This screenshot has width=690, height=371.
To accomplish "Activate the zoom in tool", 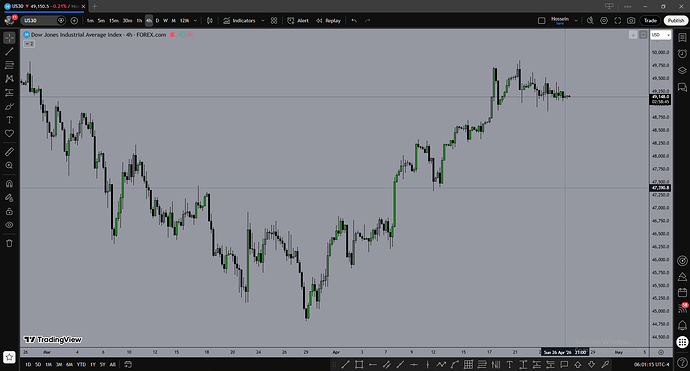I will click(x=9, y=165).
